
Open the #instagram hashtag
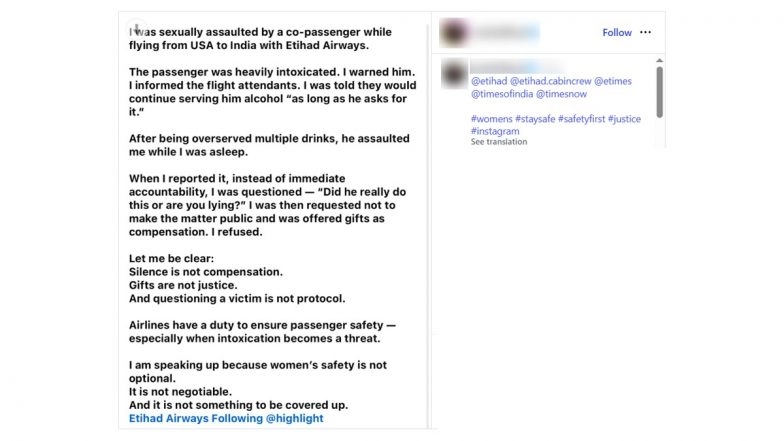(495, 131)
